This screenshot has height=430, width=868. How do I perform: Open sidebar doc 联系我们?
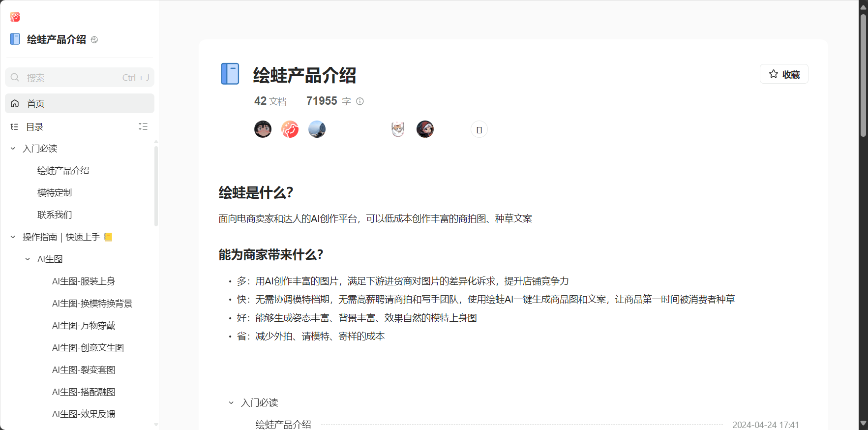[55, 215]
